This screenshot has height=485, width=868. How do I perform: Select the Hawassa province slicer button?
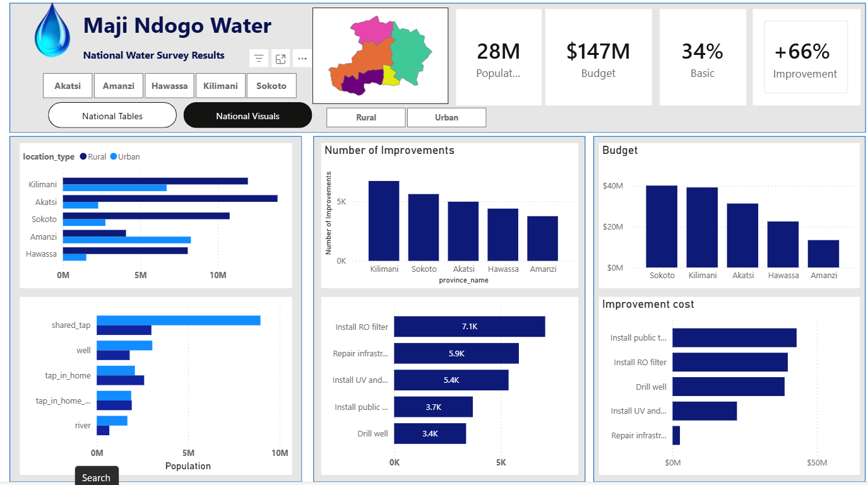(x=170, y=86)
